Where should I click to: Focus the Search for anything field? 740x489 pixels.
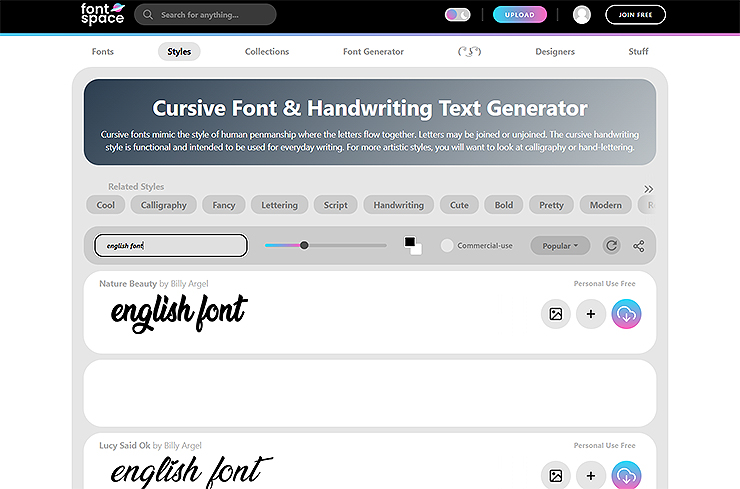[205, 15]
